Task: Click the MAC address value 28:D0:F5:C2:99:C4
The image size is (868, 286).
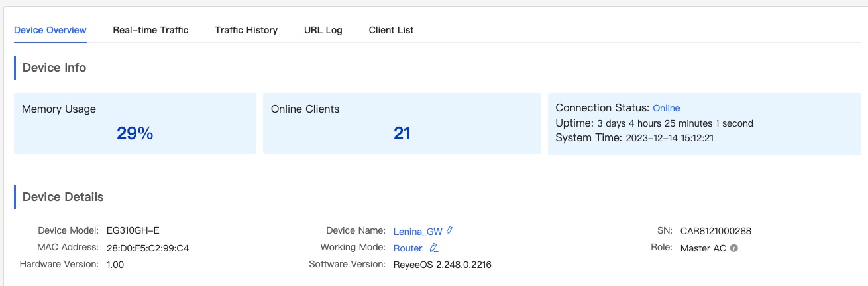Action: pos(148,248)
